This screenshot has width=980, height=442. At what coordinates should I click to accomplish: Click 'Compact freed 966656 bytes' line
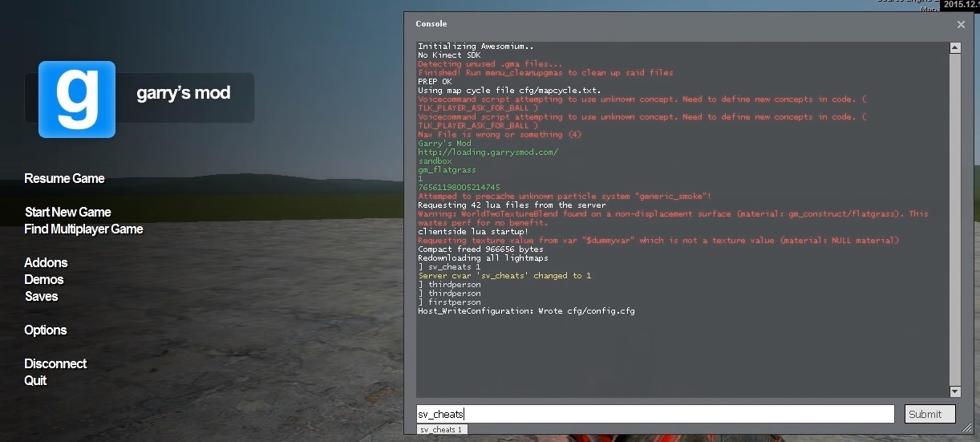(480, 249)
